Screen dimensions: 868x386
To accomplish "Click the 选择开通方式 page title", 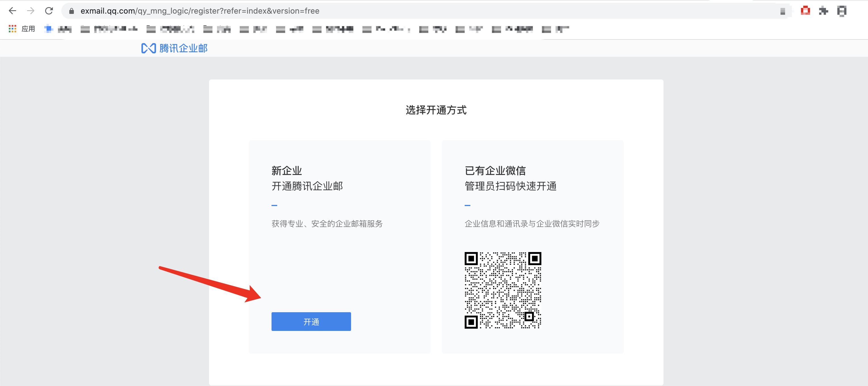I will [436, 110].
